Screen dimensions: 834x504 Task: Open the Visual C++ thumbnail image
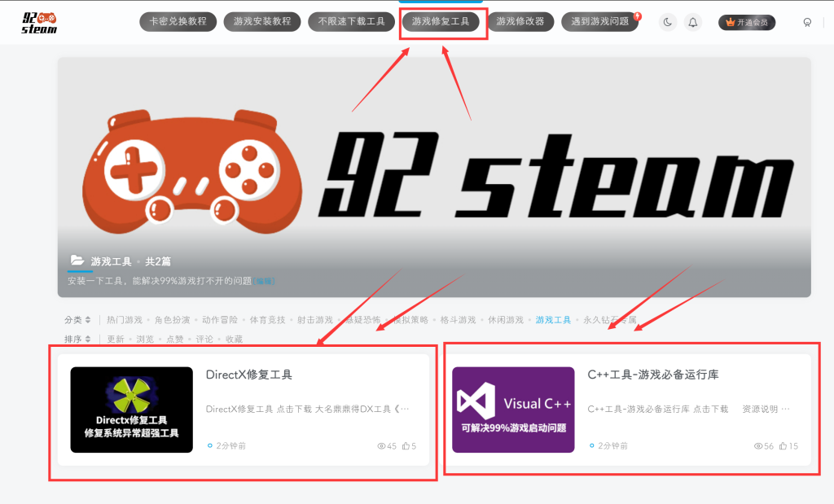(513, 410)
